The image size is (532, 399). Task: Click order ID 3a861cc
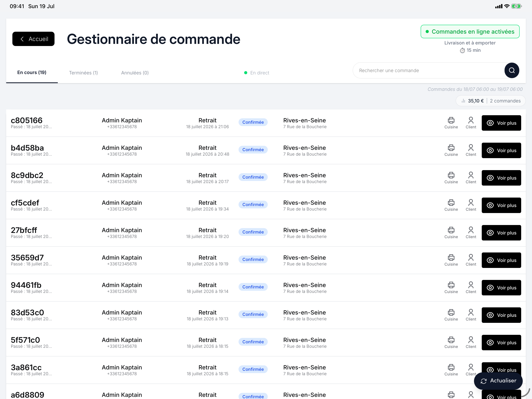point(26,367)
